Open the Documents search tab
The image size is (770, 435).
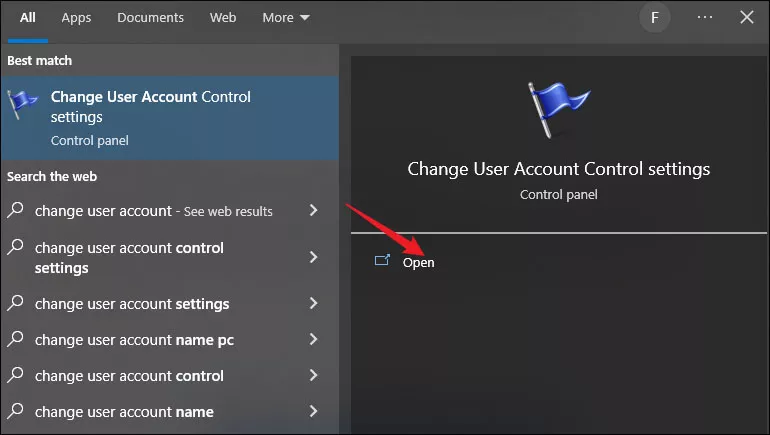coord(150,18)
